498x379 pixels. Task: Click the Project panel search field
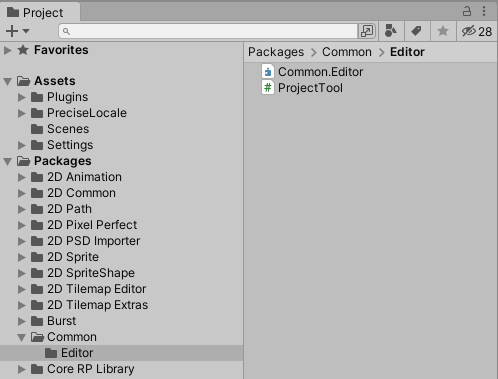tap(208, 31)
